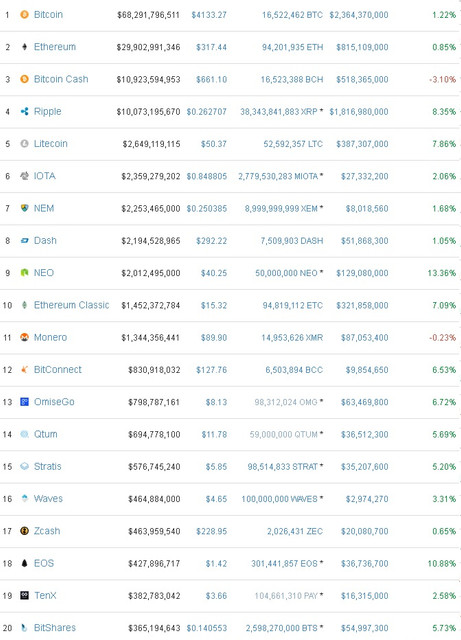Open the NEO name link
This screenshot has height=640, width=461.
(44, 273)
